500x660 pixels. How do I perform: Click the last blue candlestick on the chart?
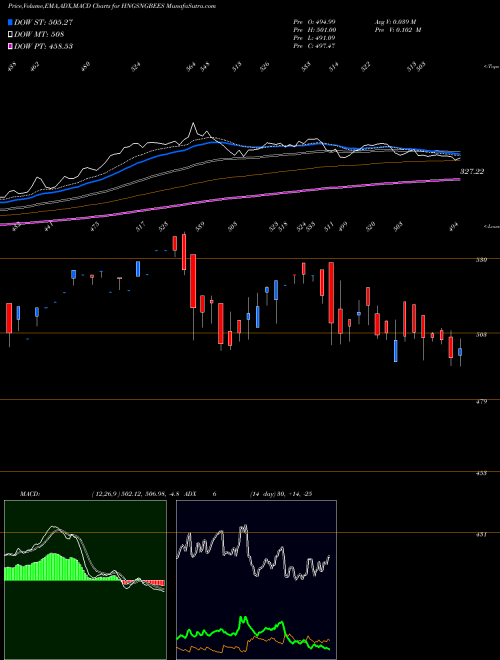tap(460, 352)
